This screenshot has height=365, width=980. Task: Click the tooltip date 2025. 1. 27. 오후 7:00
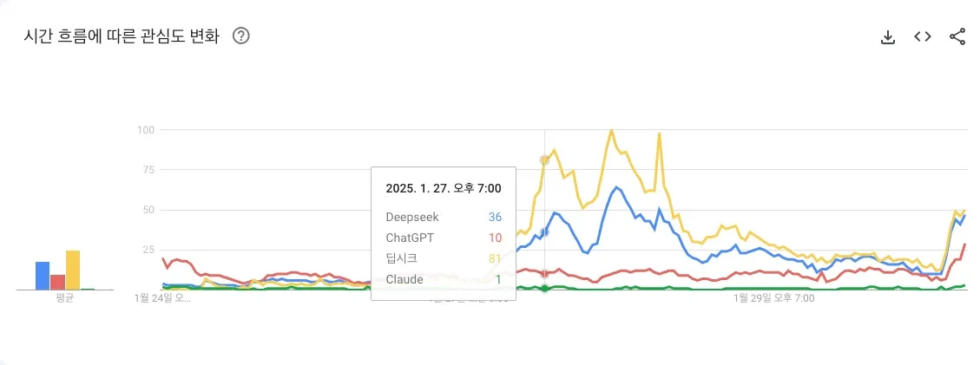(x=443, y=187)
